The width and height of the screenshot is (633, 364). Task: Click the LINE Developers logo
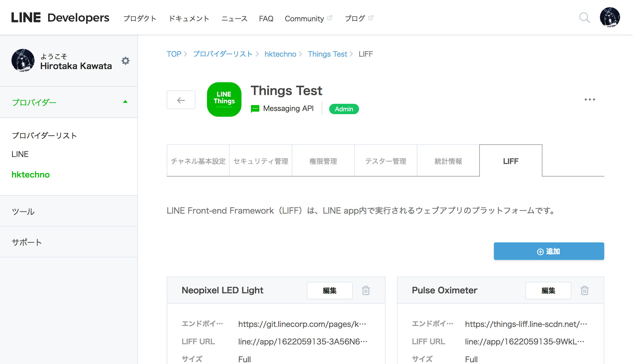coord(60,18)
